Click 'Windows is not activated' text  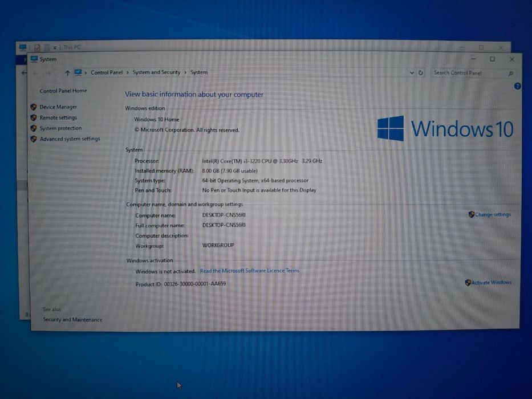coord(165,271)
